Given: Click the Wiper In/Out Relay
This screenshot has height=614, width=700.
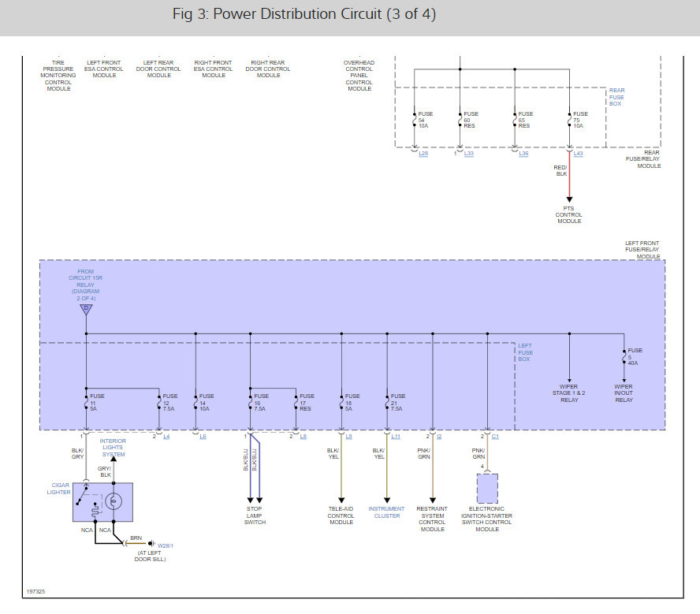Looking at the screenshot, I should click(x=624, y=393).
